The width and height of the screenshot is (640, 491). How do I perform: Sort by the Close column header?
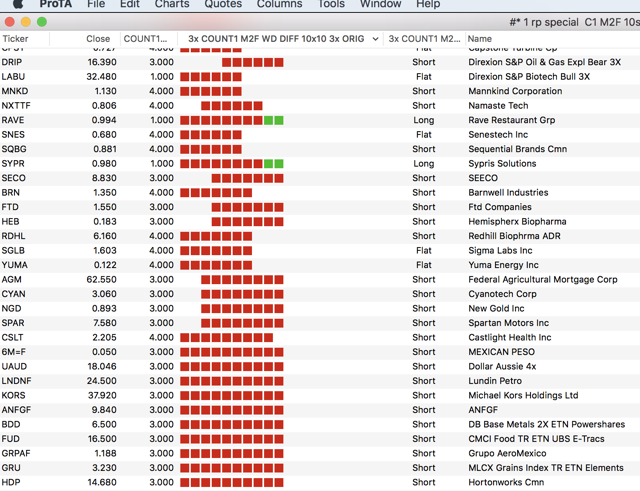point(85,39)
